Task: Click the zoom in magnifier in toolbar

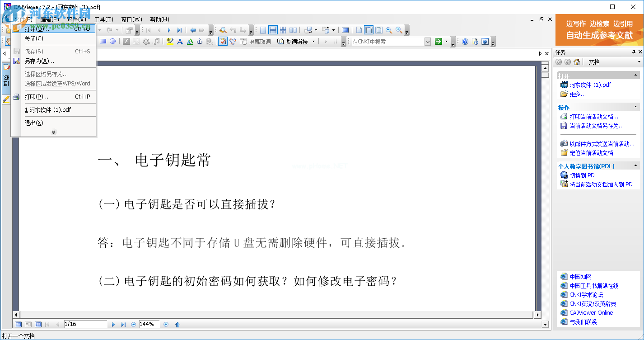Action: click(399, 30)
